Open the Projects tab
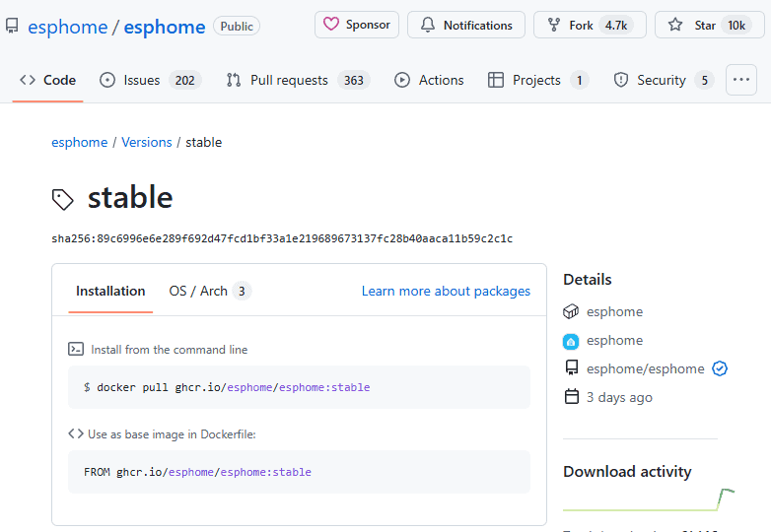This screenshot has height=532, width=771. (537, 81)
